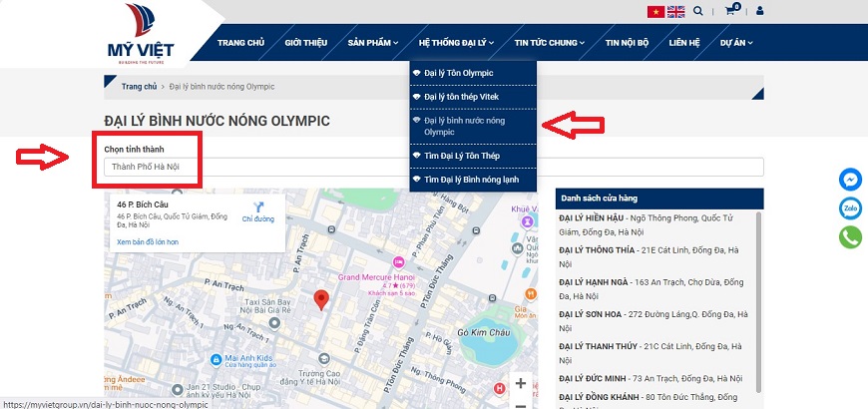Click the Chỉ đường directions icon
The width and height of the screenshot is (868, 409).
tap(258, 206)
